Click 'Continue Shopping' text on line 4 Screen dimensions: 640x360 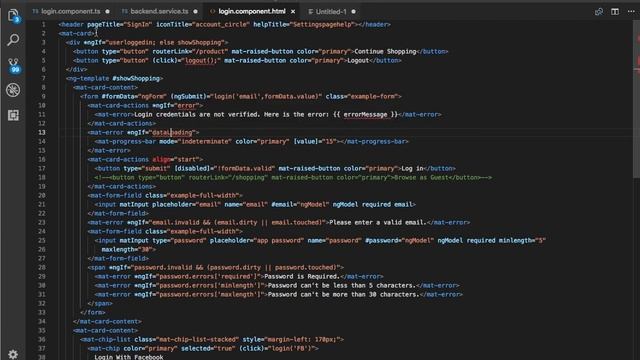point(385,51)
